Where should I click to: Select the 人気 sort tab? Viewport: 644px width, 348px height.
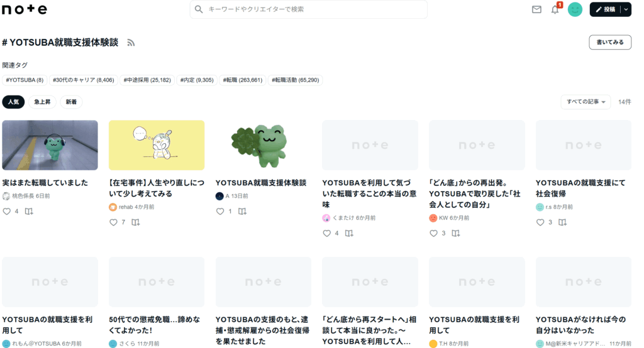13,102
